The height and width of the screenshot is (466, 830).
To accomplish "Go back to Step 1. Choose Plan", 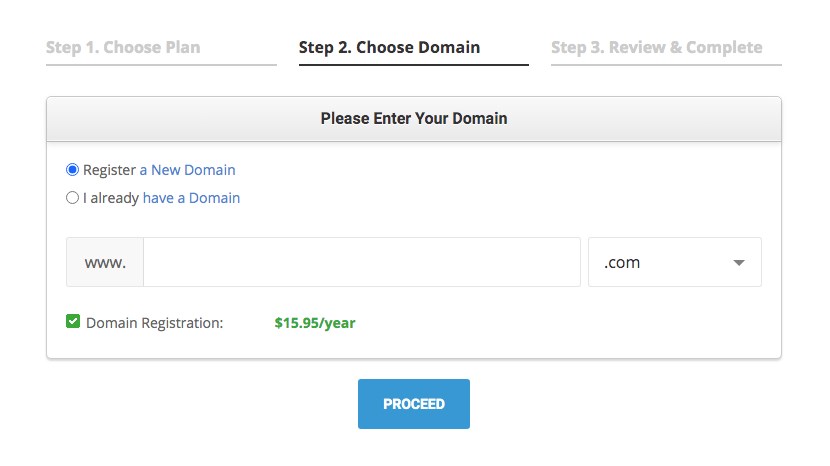I will click(x=123, y=47).
